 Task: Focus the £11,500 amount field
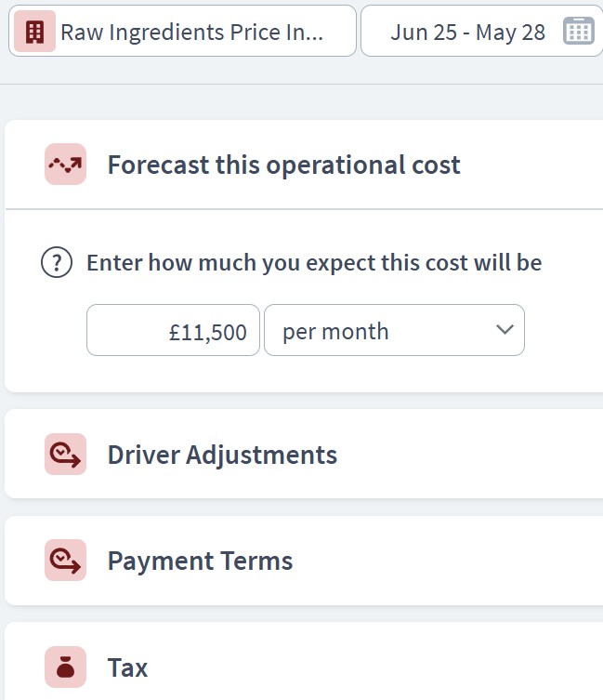tap(173, 330)
